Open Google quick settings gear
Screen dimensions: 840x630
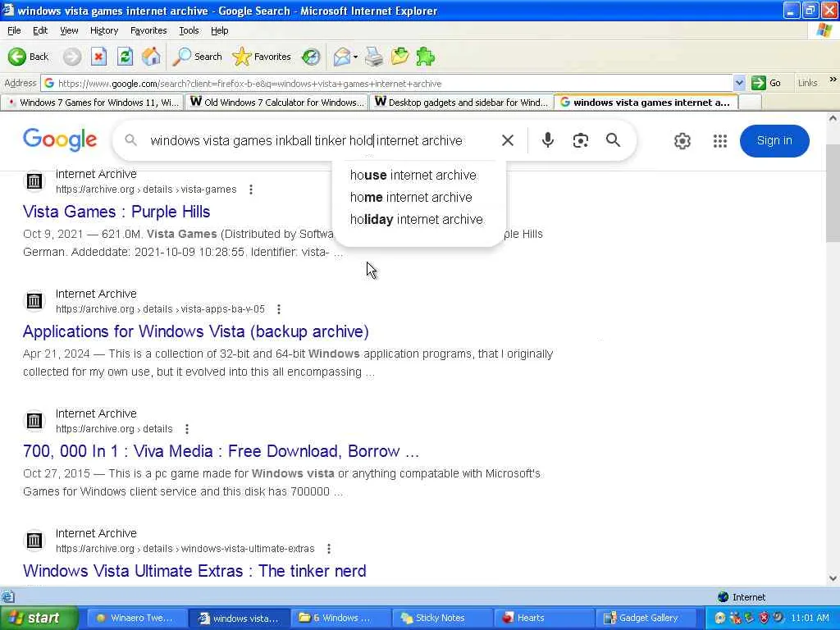(682, 141)
